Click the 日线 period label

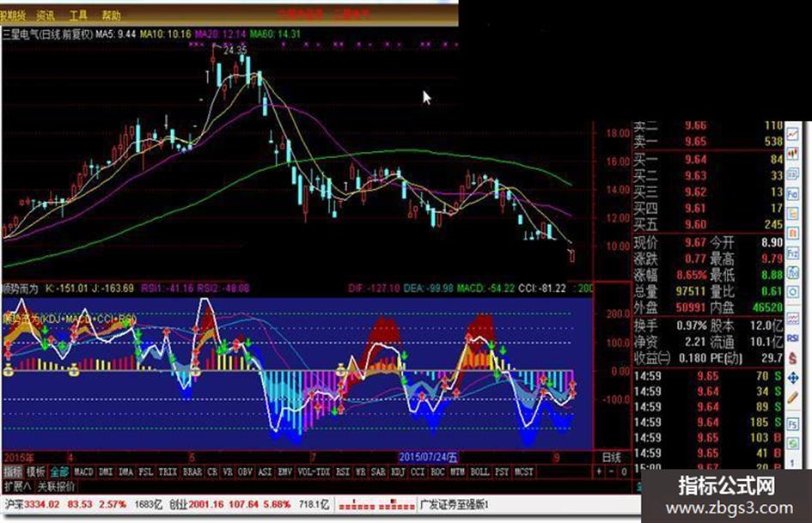(x=611, y=458)
